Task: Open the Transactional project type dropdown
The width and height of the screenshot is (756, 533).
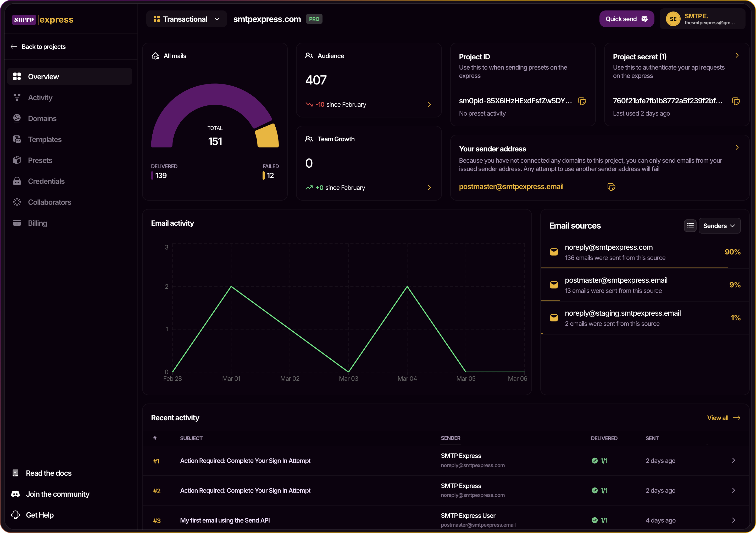Action: (x=186, y=19)
